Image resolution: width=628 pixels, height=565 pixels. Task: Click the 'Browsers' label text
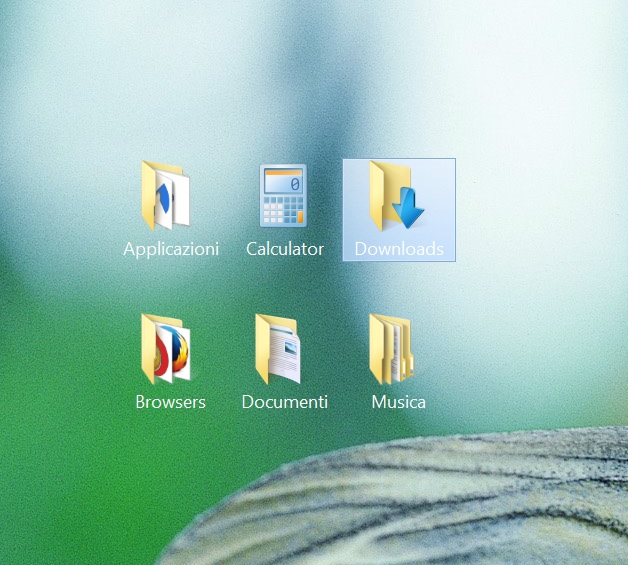point(171,402)
